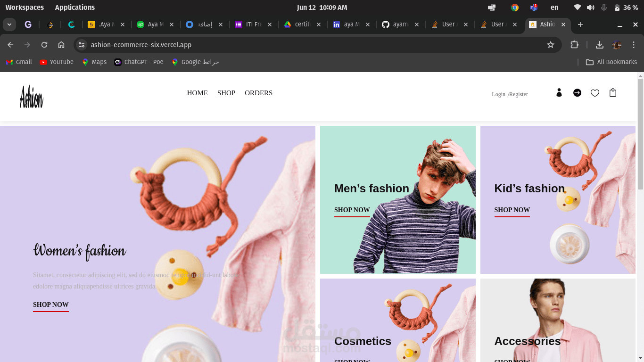
Task: Click the Cosmetics heading text
Action: point(363,341)
